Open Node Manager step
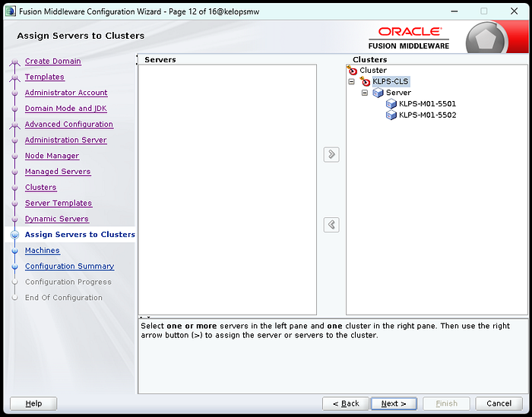Image resolution: width=532 pixels, height=417 pixels. click(x=52, y=156)
